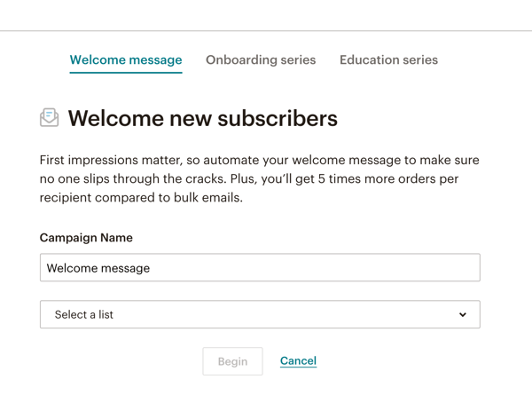Screen dimensions: 532x395
Task: Focus the Campaign Name input field
Action: coord(260,268)
